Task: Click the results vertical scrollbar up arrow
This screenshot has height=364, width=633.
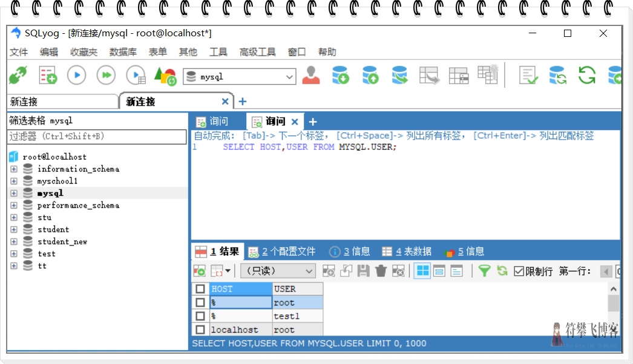Action: point(613,289)
